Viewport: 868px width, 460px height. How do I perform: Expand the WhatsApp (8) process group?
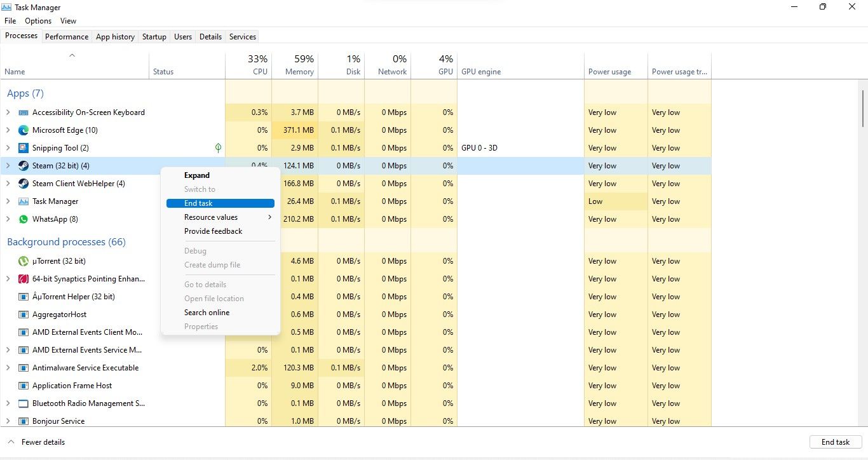(x=8, y=219)
